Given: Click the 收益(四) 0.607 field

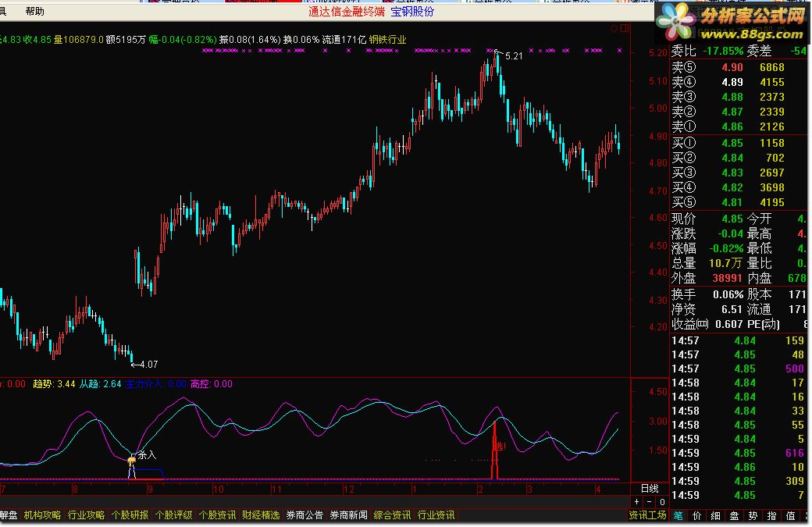Looking at the screenshot, I should [707, 324].
